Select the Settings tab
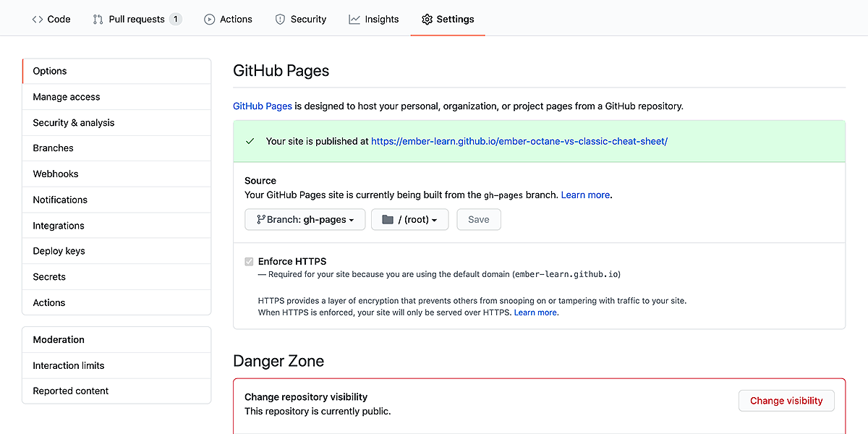This screenshot has height=434, width=868. pyautogui.click(x=448, y=19)
